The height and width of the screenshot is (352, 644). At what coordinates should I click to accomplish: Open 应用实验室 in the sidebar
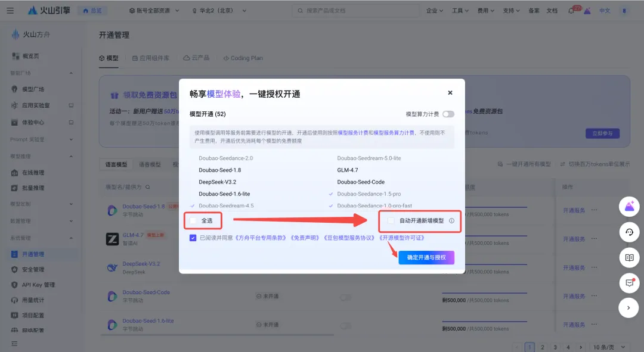coord(36,105)
